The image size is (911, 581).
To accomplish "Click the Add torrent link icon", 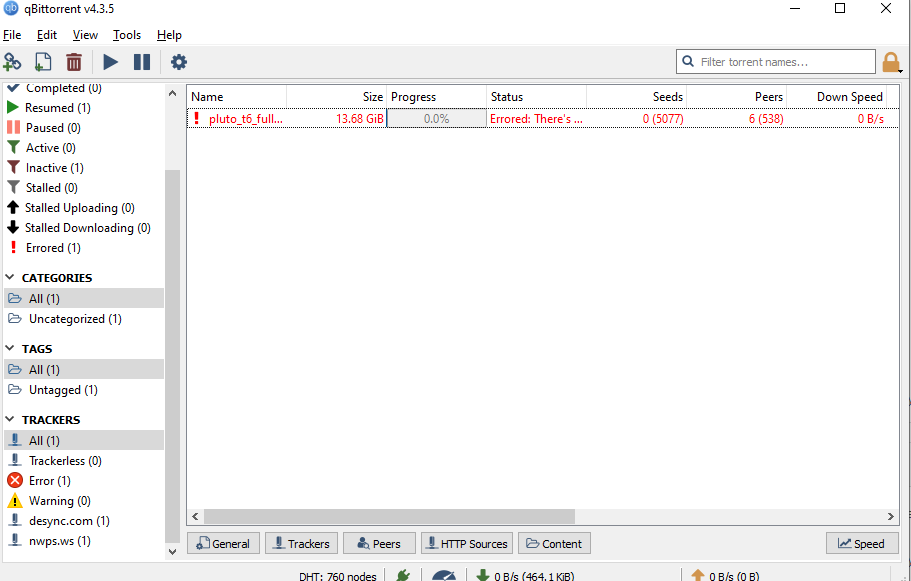I will (x=12, y=62).
